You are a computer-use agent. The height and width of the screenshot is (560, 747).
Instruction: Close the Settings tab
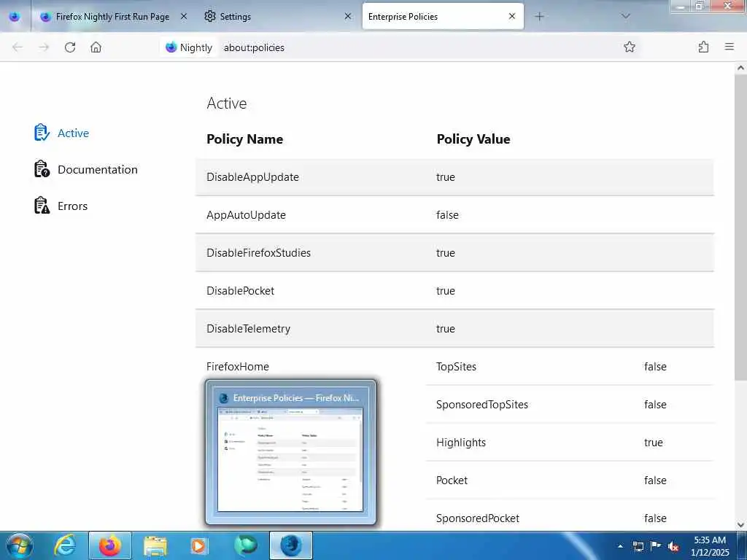pos(348,16)
